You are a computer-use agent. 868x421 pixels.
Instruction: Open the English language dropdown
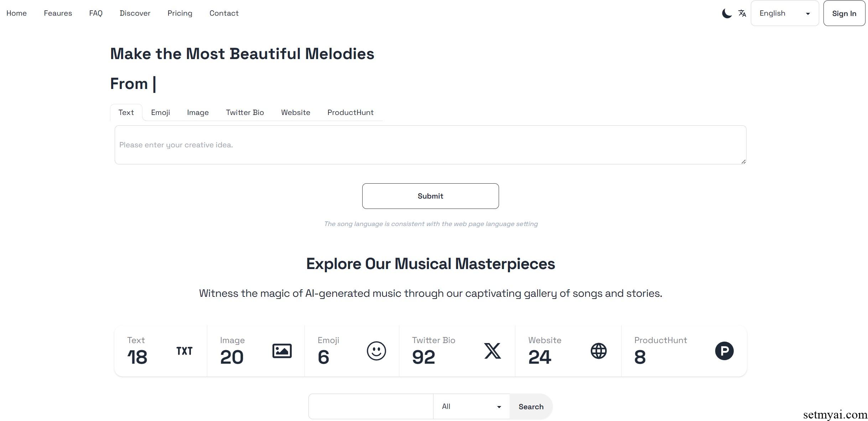point(785,14)
